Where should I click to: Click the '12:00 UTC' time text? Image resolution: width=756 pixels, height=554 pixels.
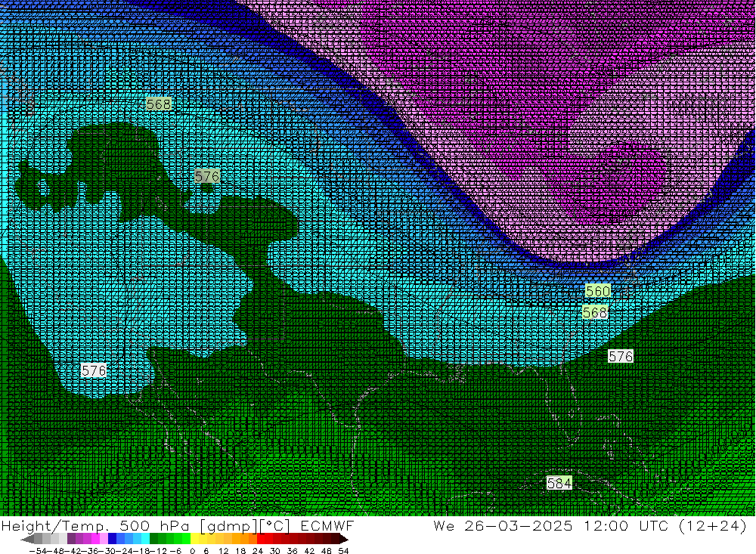pos(625,525)
